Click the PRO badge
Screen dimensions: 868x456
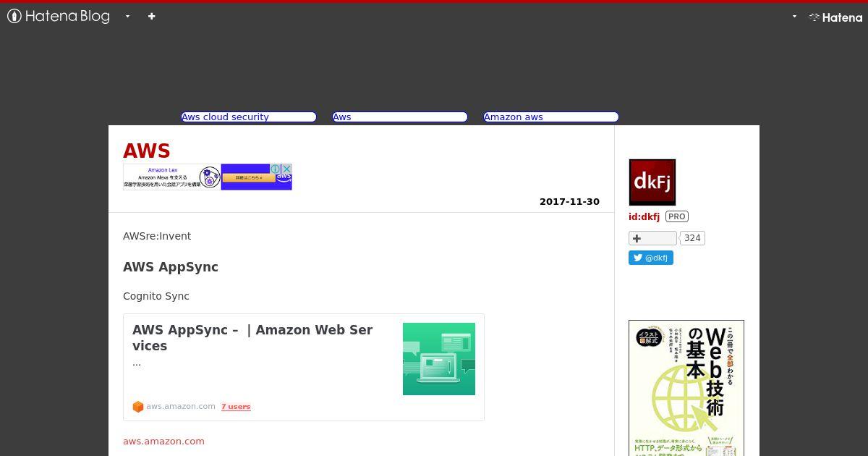[x=677, y=216]
